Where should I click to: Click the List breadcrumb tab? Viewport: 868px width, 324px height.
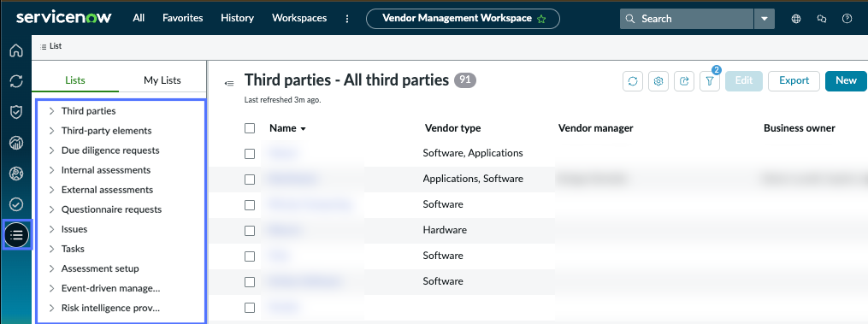click(51, 46)
